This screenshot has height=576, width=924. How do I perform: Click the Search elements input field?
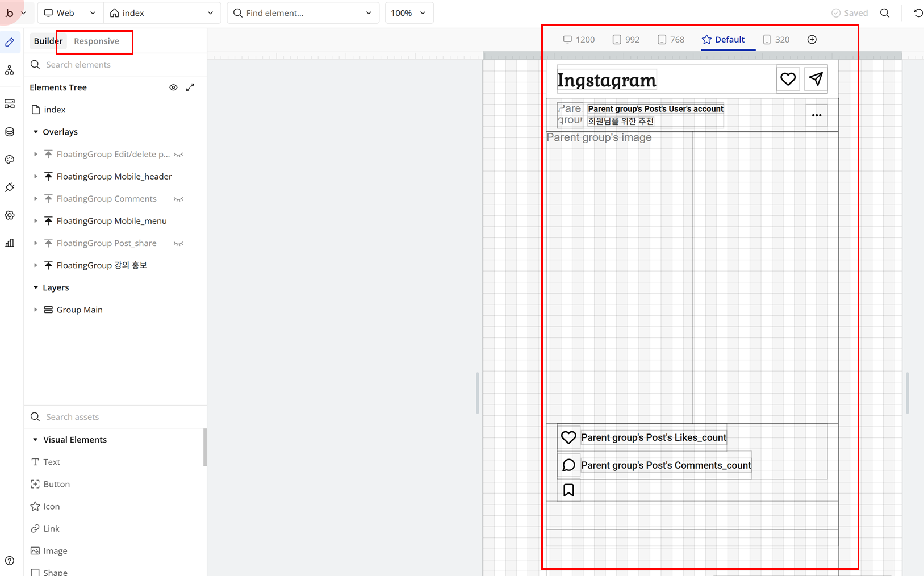(x=114, y=65)
